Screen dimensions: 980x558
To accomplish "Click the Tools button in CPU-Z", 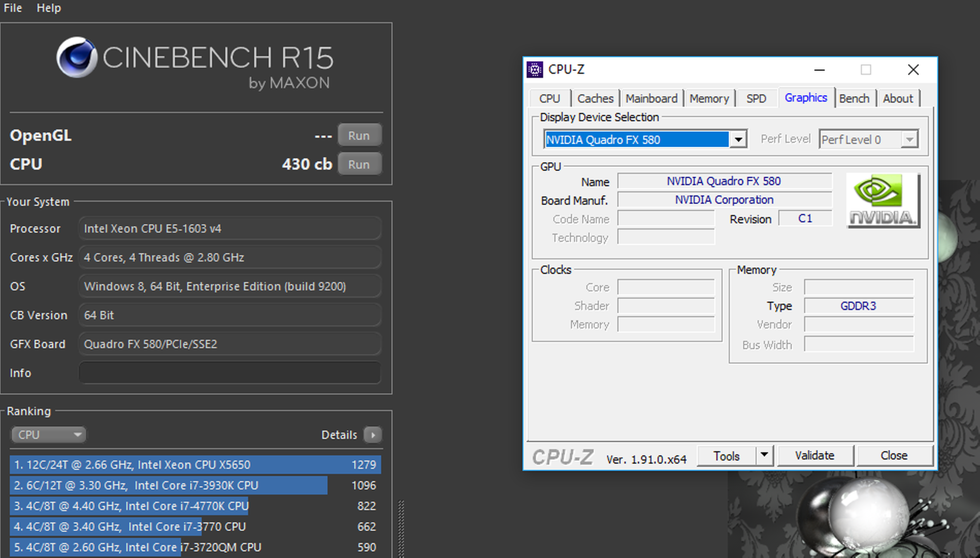I will [x=727, y=456].
